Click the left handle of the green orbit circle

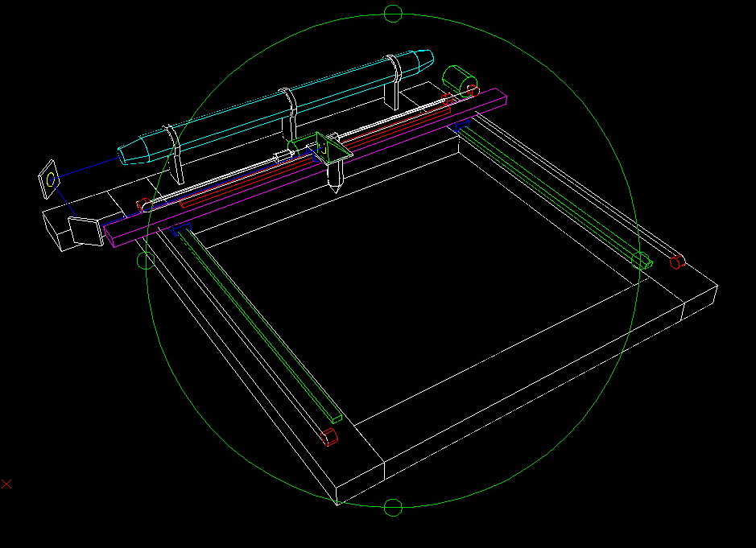pos(146,260)
